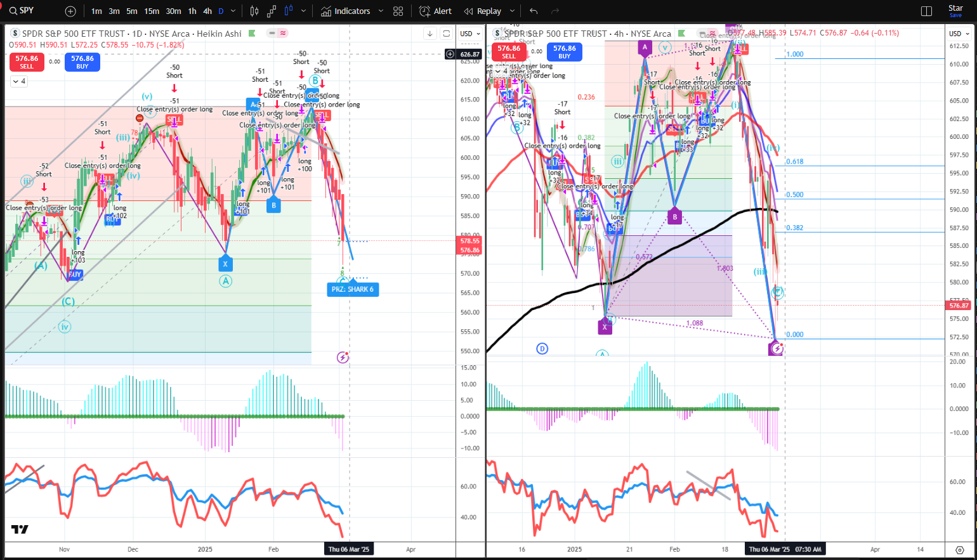This screenshot has width=977, height=560.
Task: Expand the Indicators favorites dropdown arrow
Action: pyautogui.click(x=381, y=11)
